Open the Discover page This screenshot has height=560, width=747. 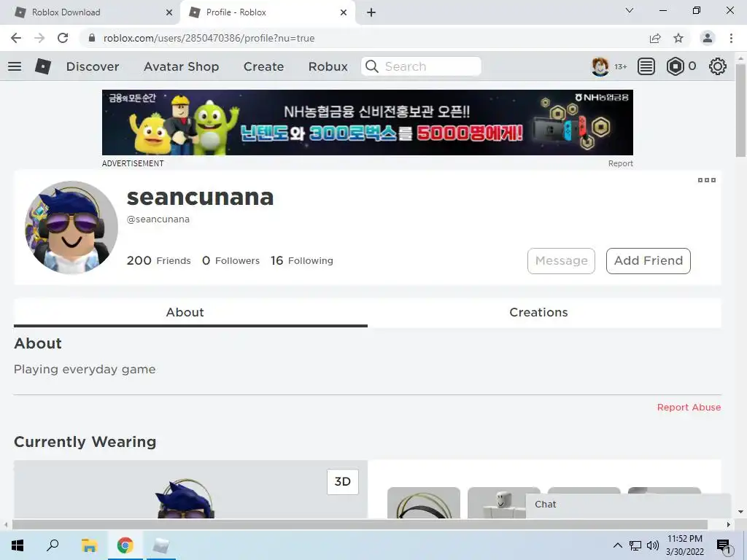(x=93, y=66)
